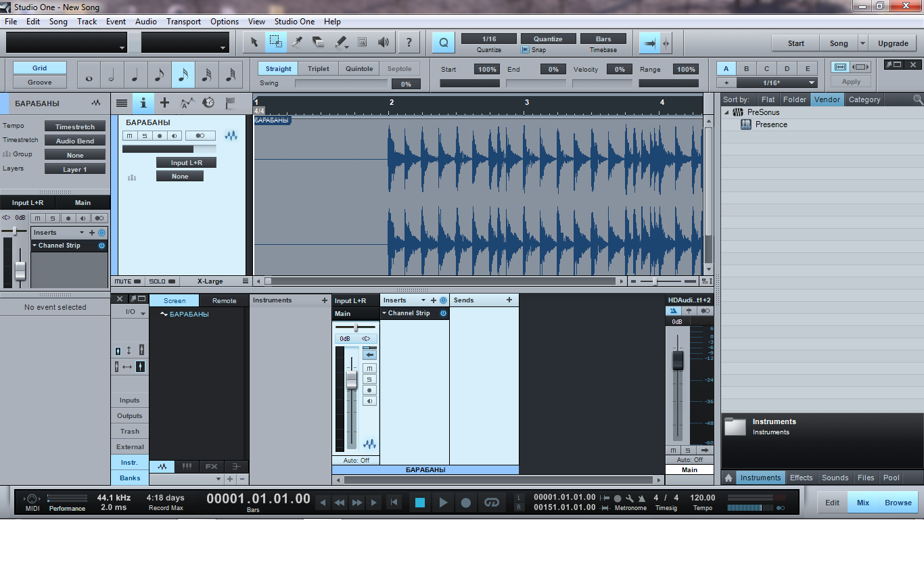Screen dimensions: 924x575
Task: Toggle the Snap checkbox
Action: tap(525, 50)
